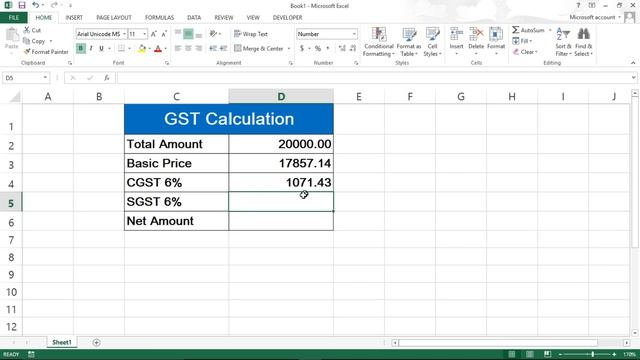This screenshot has height=360, width=640.
Task: Click the Clear eraser button
Action: pyautogui.click(x=525, y=52)
